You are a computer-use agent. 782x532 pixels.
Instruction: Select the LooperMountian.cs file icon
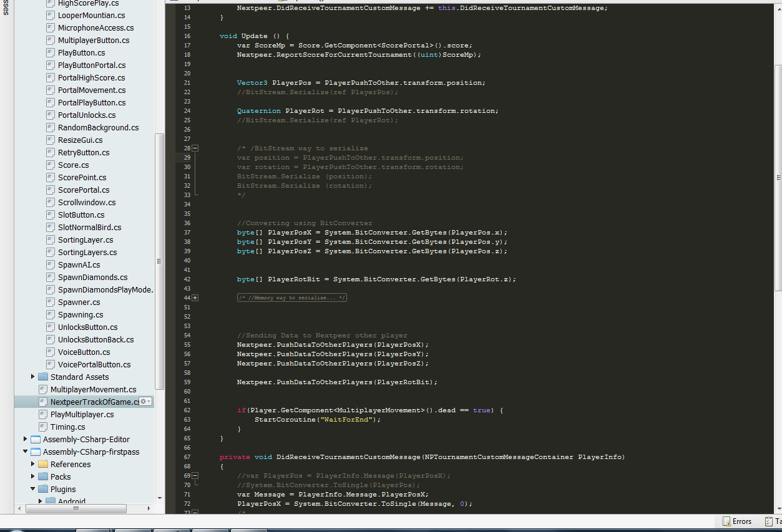51,16
